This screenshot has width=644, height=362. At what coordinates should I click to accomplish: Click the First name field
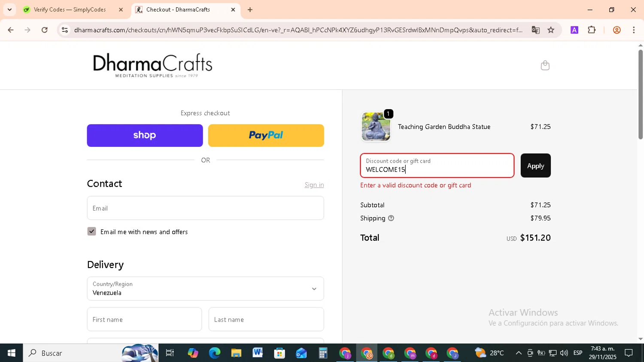144,319
